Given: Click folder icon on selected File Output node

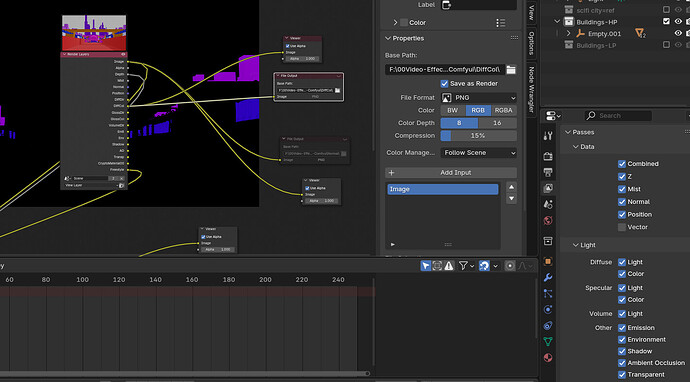Looking at the screenshot, I should coord(338,90).
